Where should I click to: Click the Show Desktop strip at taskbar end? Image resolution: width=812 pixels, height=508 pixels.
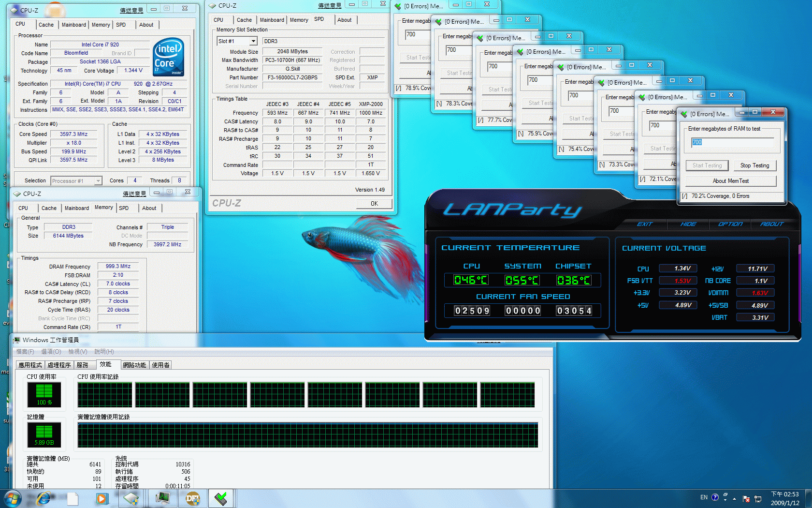pos(808,498)
